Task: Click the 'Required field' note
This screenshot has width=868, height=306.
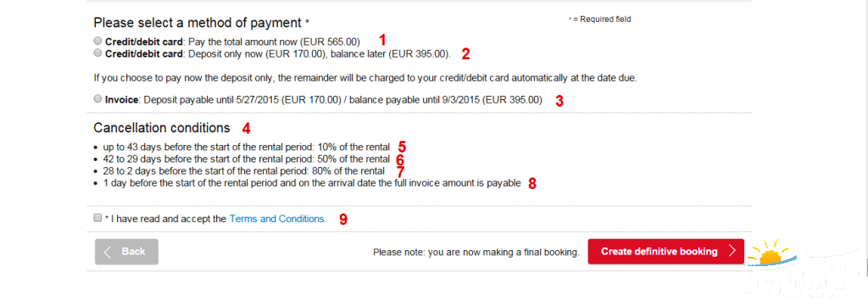Action: click(599, 19)
